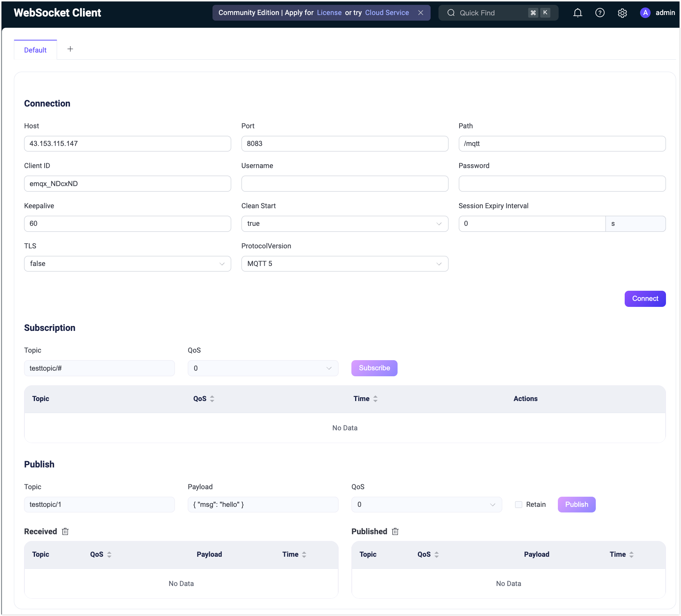Expand the Clean Start dropdown
Image resolution: width=681 pixels, height=616 pixels.
345,224
